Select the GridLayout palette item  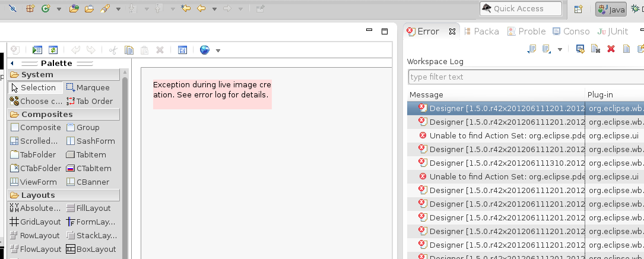click(36, 222)
